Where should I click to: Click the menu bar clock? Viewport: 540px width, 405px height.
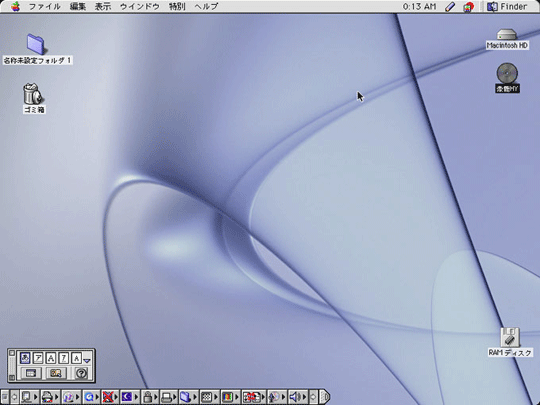(x=419, y=7)
